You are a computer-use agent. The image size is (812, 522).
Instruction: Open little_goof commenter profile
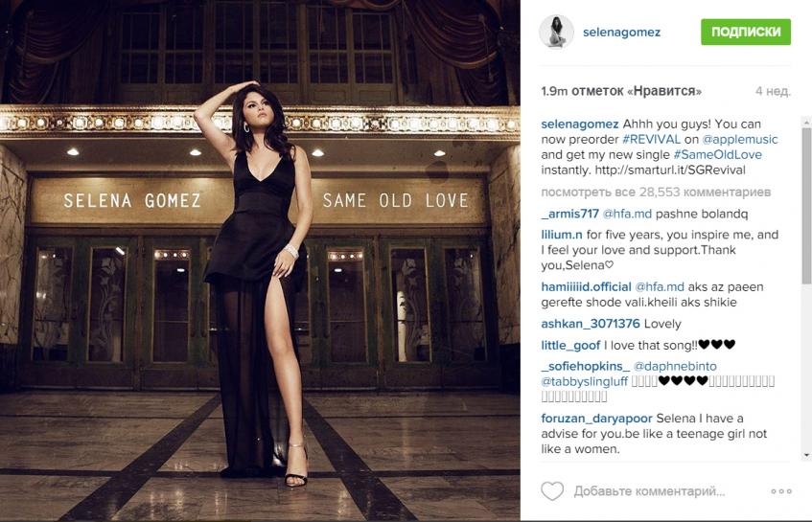tap(570, 345)
